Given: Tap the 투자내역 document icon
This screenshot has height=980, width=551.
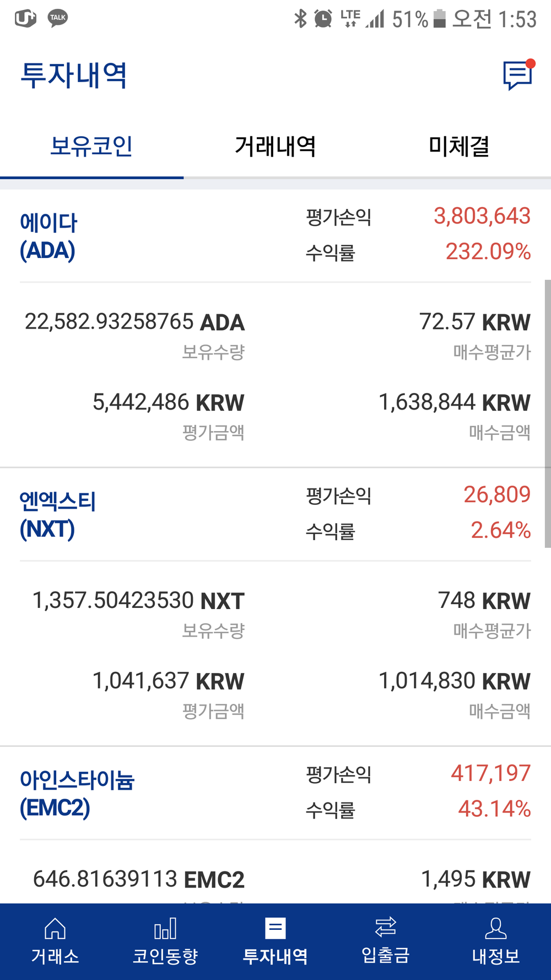Looking at the screenshot, I should pyautogui.click(x=275, y=928).
